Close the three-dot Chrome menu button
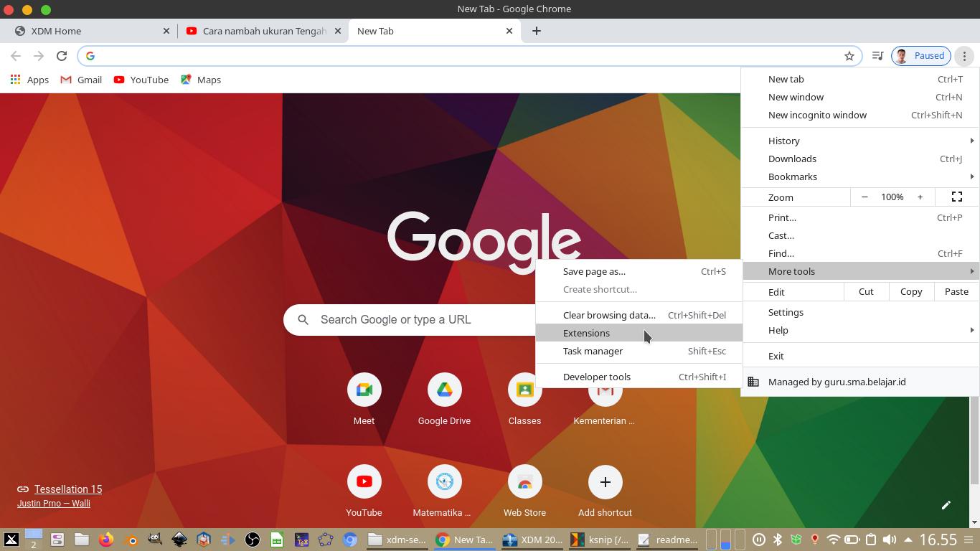This screenshot has height=551, width=980. pos(965,56)
